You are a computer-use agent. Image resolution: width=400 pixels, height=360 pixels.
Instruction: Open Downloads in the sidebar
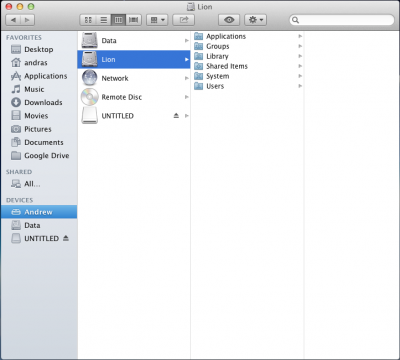pyautogui.click(x=39, y=102)
